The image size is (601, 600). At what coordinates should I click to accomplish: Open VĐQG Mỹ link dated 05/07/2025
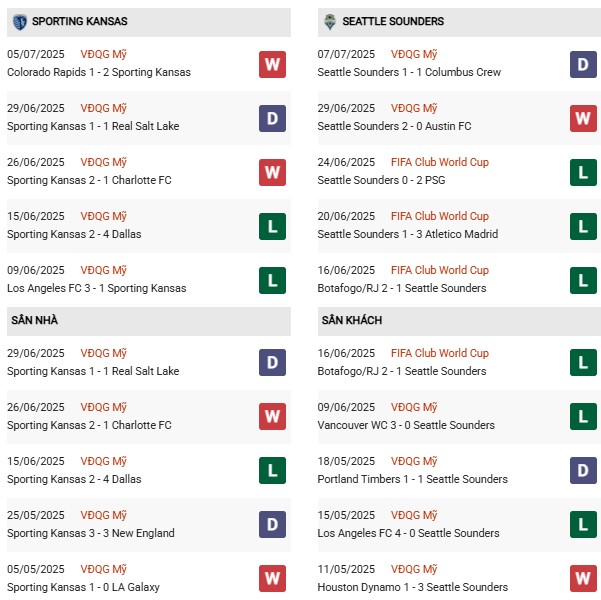[x=105, y=54]
